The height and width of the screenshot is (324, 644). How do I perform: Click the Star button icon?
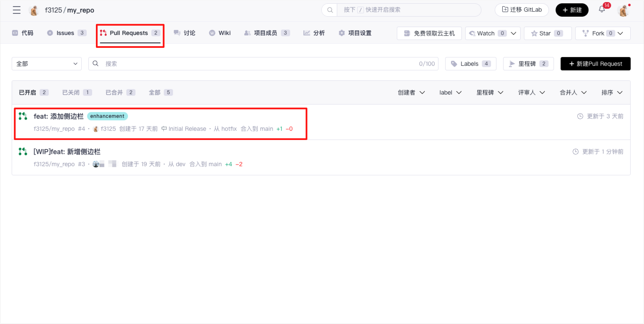coord(534,33)
